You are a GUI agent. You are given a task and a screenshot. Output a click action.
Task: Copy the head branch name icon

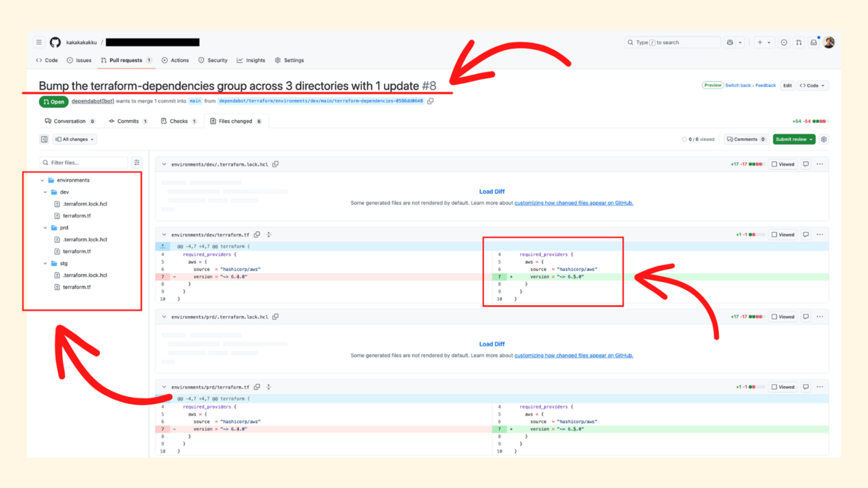point(430,101)
